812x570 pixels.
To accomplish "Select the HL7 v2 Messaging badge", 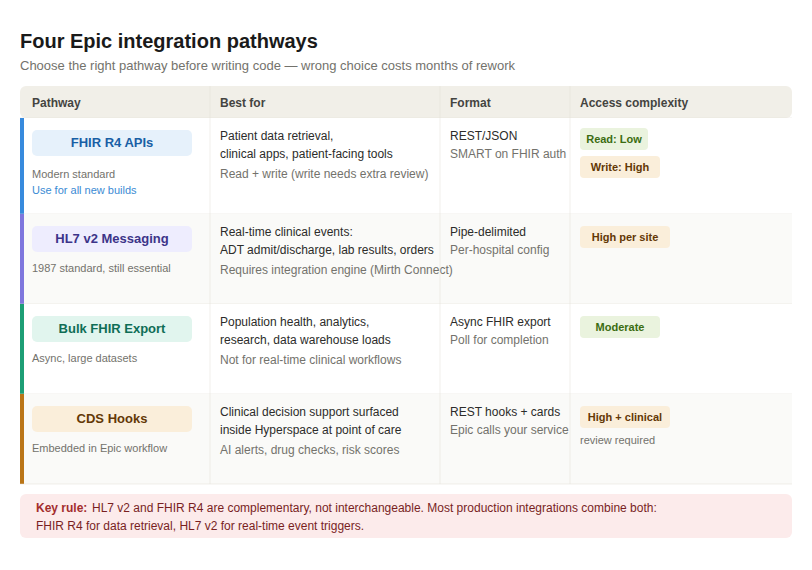I will click(x=112, y=239).
